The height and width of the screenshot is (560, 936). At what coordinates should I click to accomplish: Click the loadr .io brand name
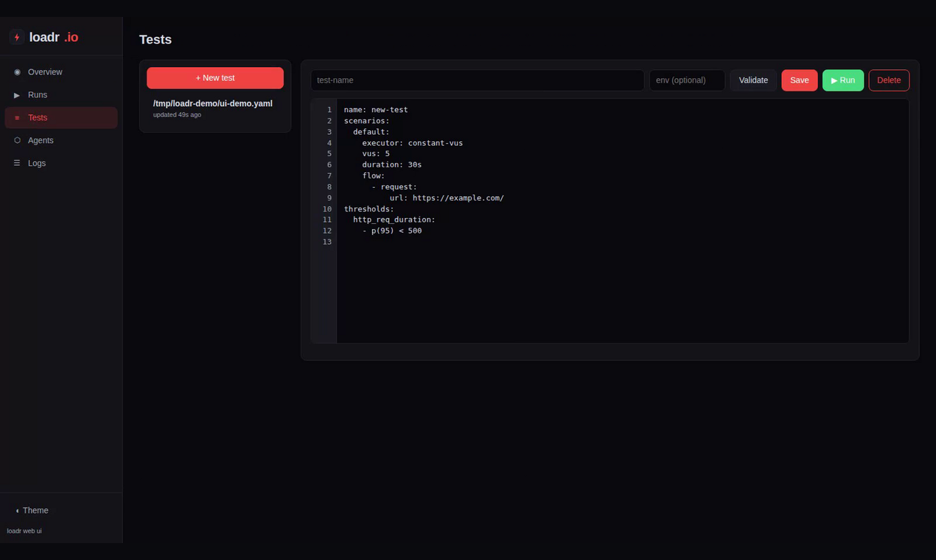54,38
